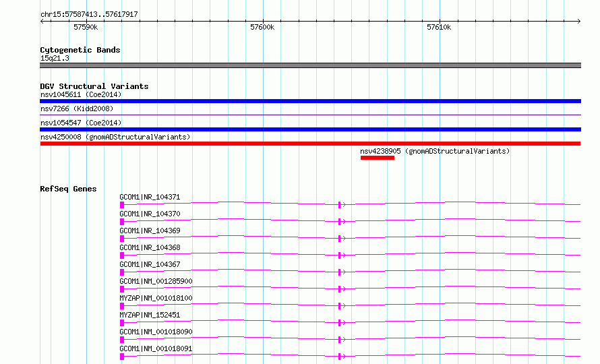The height and width of the screenshot is (364, 600).
Task: Click the gray 15q21.3 cytogenetic band bar
Action: 310,65
